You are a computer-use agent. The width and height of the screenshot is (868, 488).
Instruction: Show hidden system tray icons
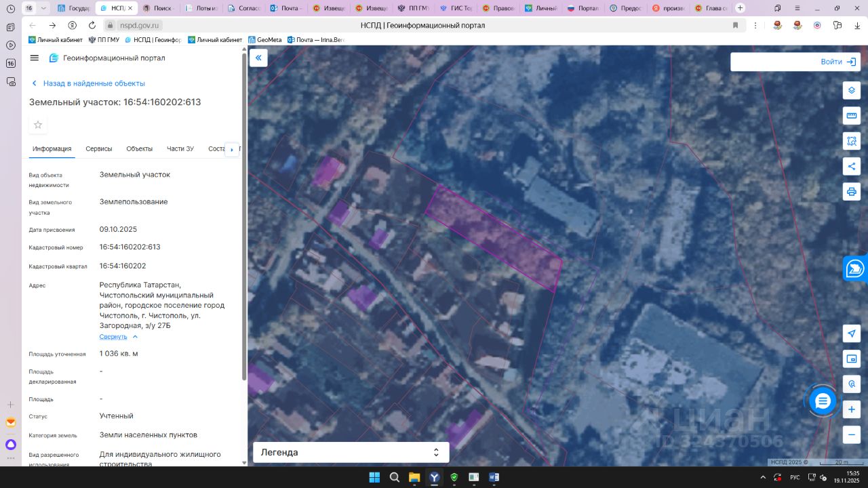[x=763, y=477]
